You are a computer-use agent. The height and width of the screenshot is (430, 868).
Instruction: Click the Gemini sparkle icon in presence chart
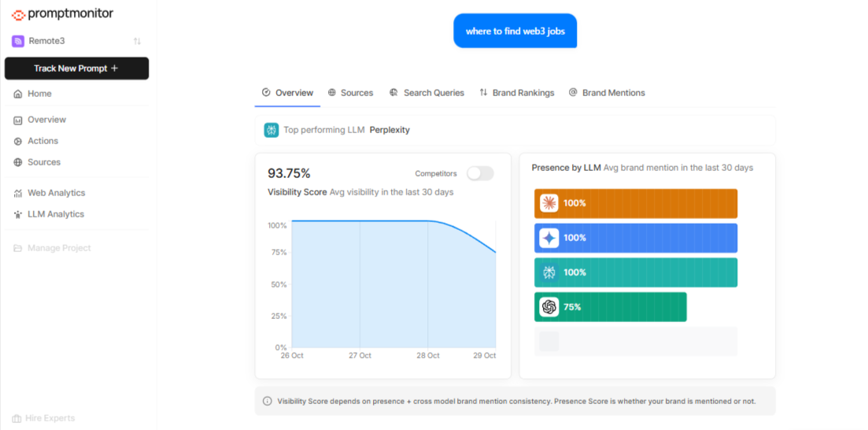coord(549,239)
